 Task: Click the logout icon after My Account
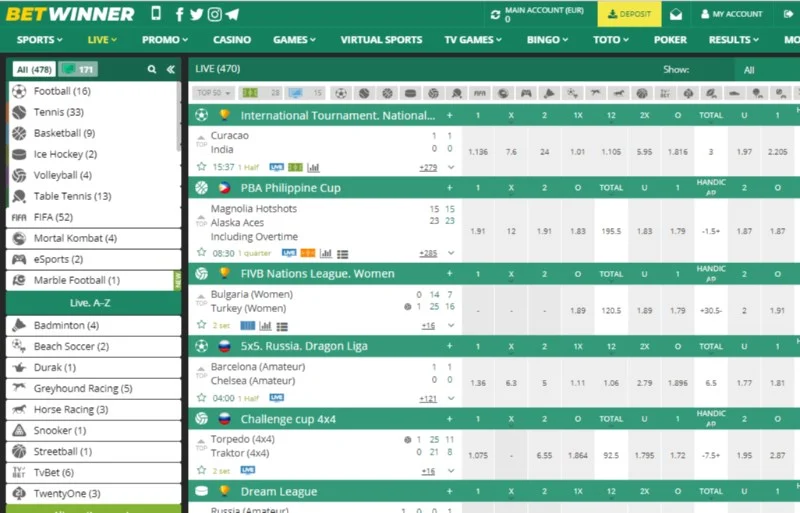point(788,14)
